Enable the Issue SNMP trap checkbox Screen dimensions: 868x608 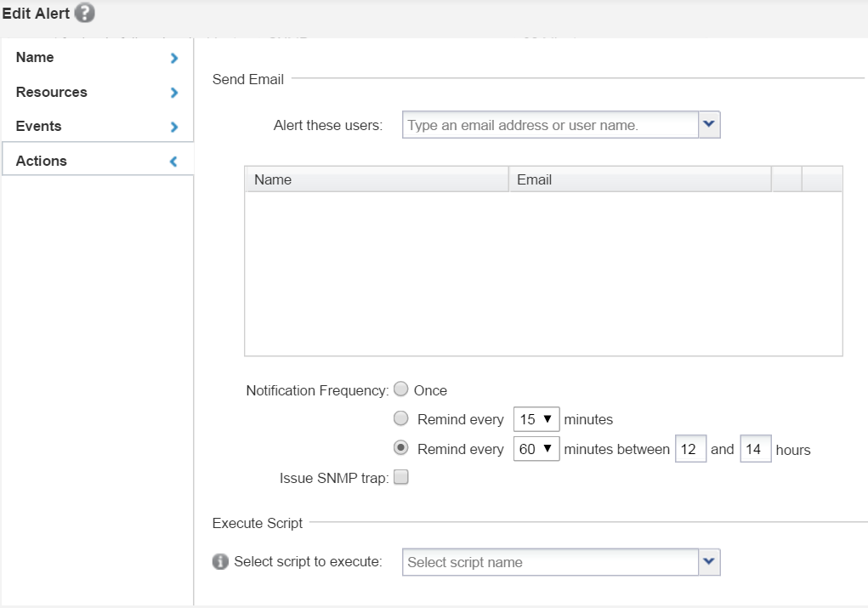pos(401,478)
